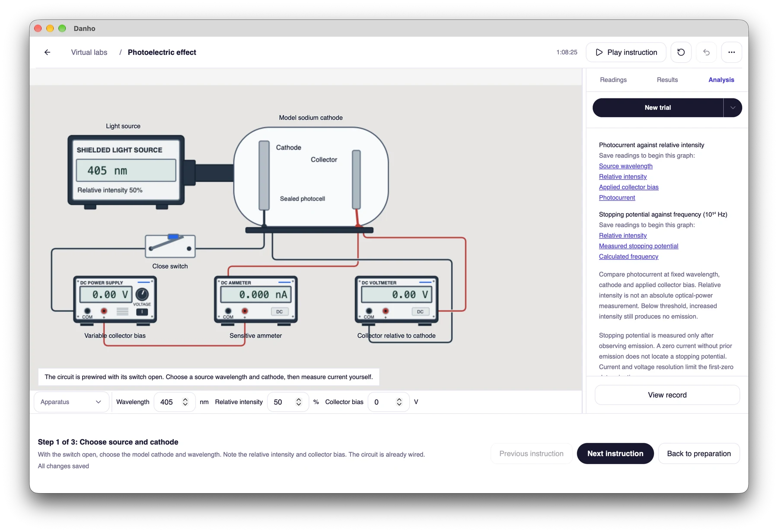Click the Collector bias input field

tap(389, 402)
